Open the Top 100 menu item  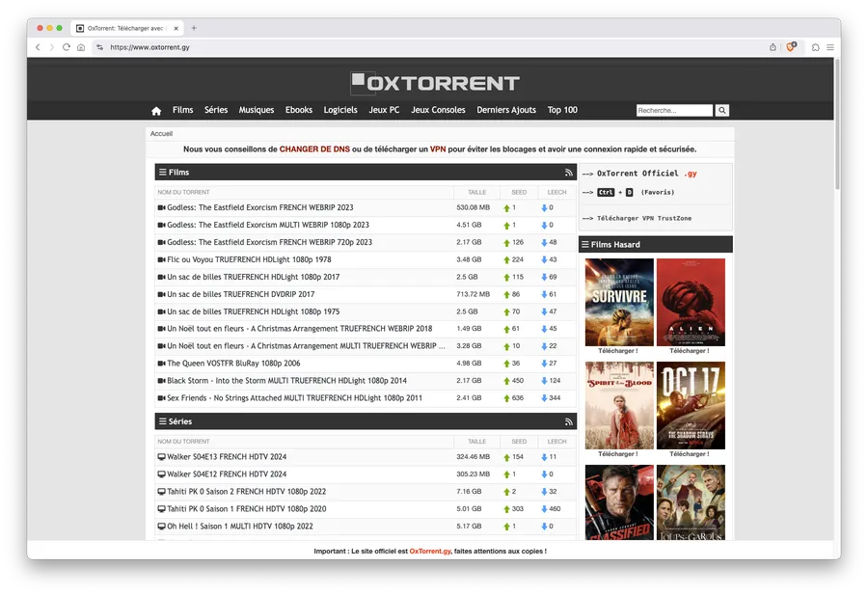pyautogui.click(x=562, y=110)
